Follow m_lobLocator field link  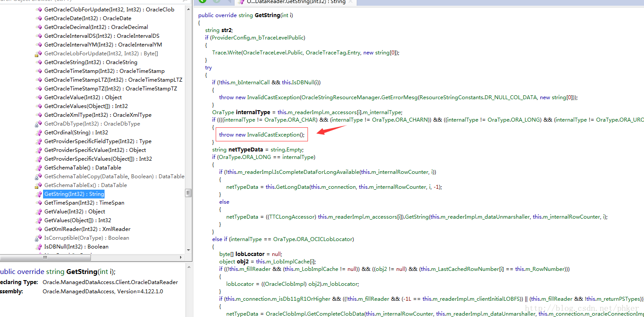340,284
